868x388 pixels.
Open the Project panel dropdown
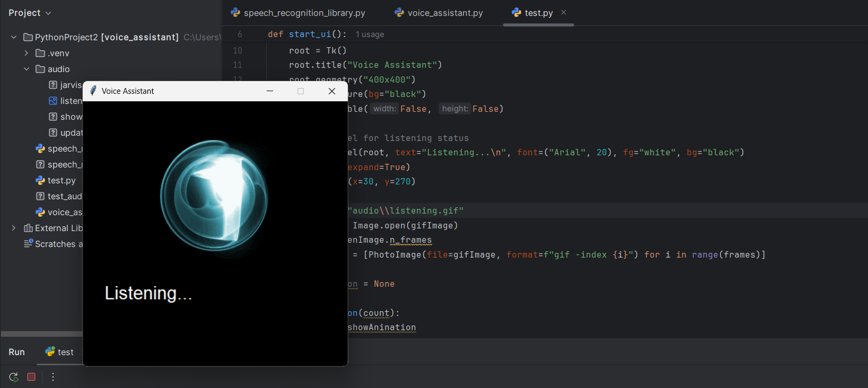tap(30, 13)
